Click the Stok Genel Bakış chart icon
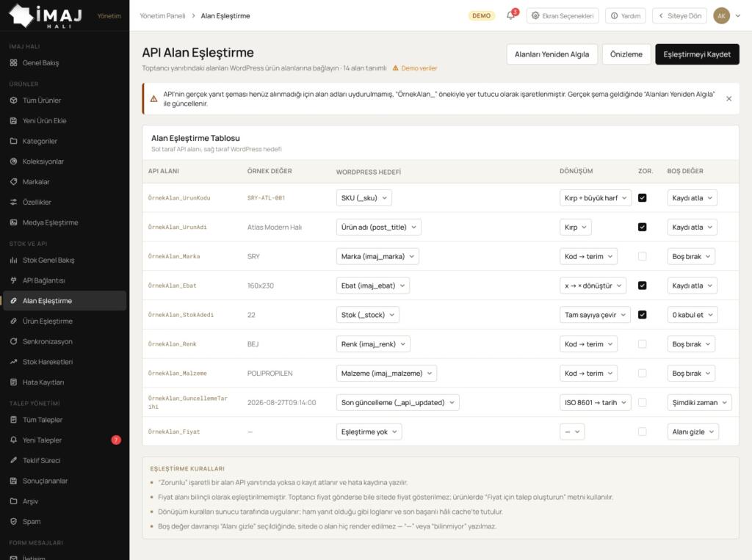 pos(13,260)
